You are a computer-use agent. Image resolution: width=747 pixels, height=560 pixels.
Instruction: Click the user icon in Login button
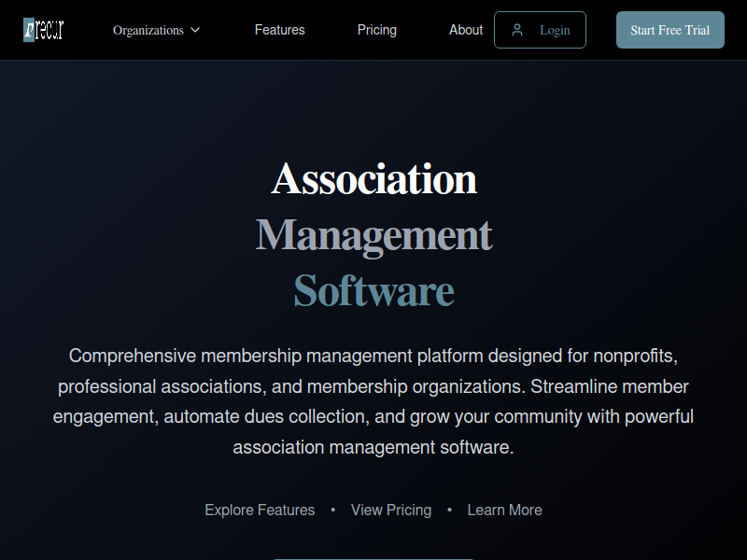517,30
